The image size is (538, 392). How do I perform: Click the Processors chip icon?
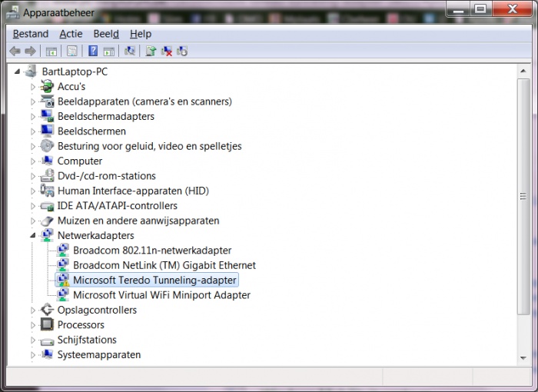pos(47,324)
